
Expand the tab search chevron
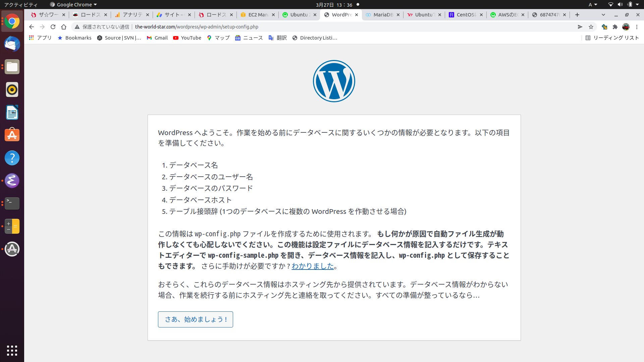(x=603, y=15)
